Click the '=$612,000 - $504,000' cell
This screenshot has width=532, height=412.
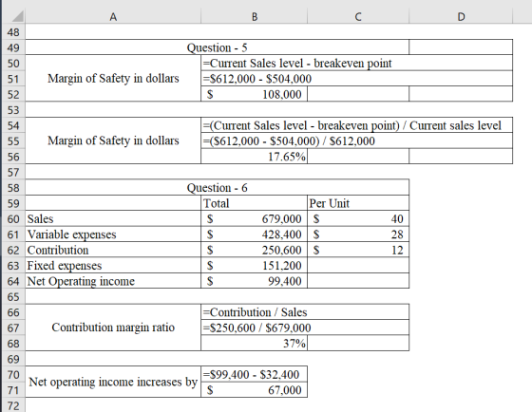point(356,79)
